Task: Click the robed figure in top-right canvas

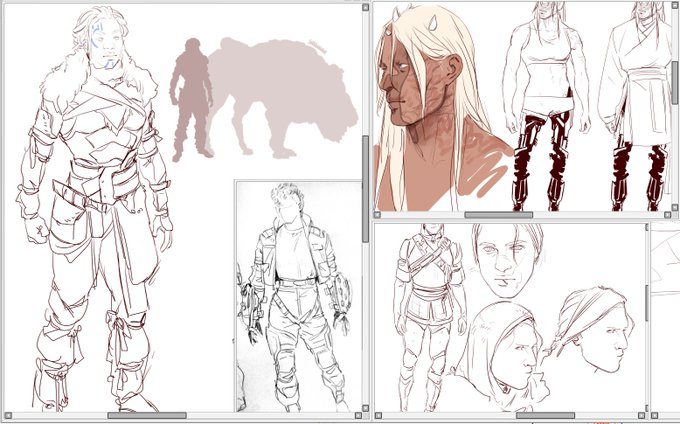Action: click(x=635, y=108)
